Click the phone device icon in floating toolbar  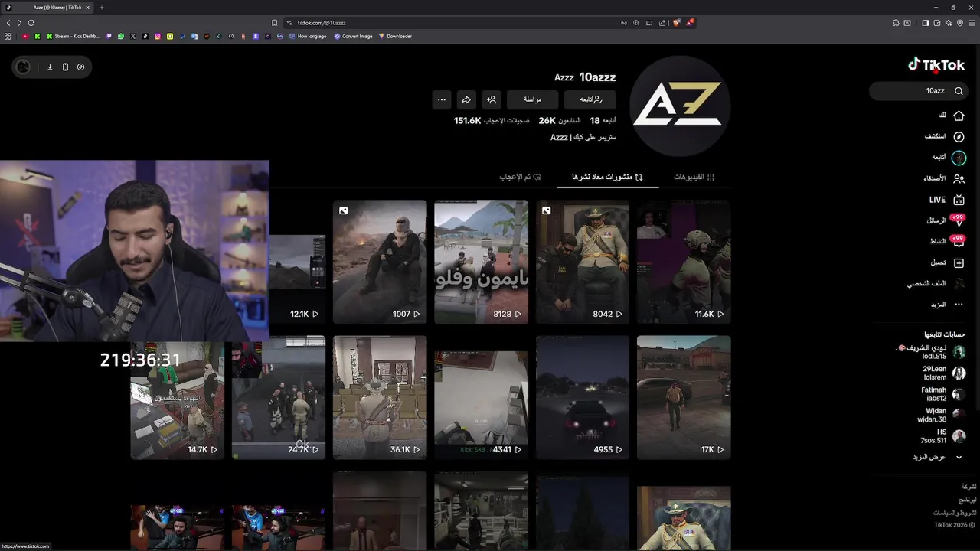[x=65, y=67]
